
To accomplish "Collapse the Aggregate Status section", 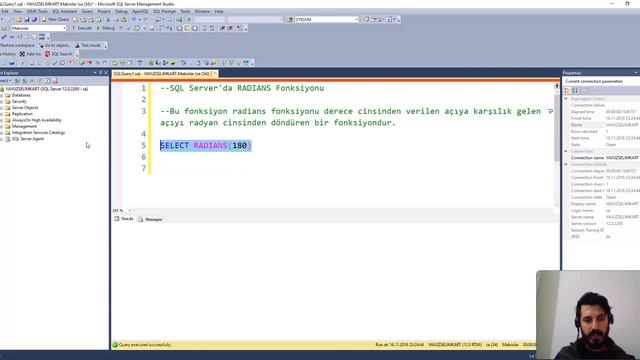I will point(566,99).
